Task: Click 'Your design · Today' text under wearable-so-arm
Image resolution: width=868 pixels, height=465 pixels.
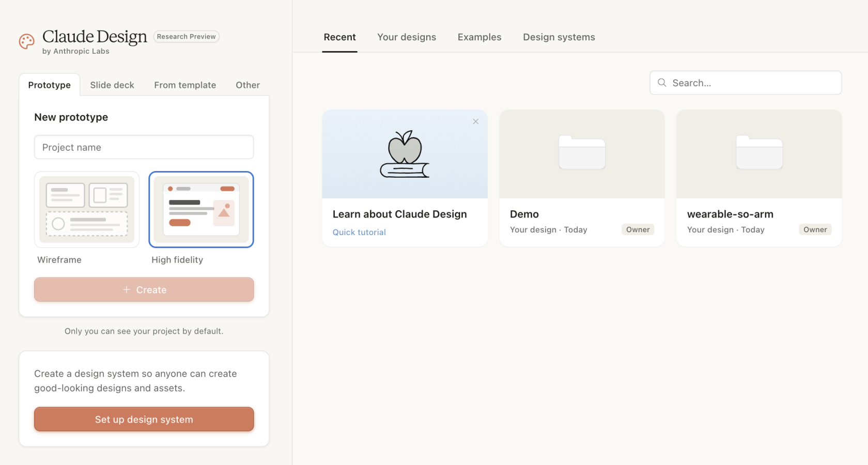Action: point(726,230)
